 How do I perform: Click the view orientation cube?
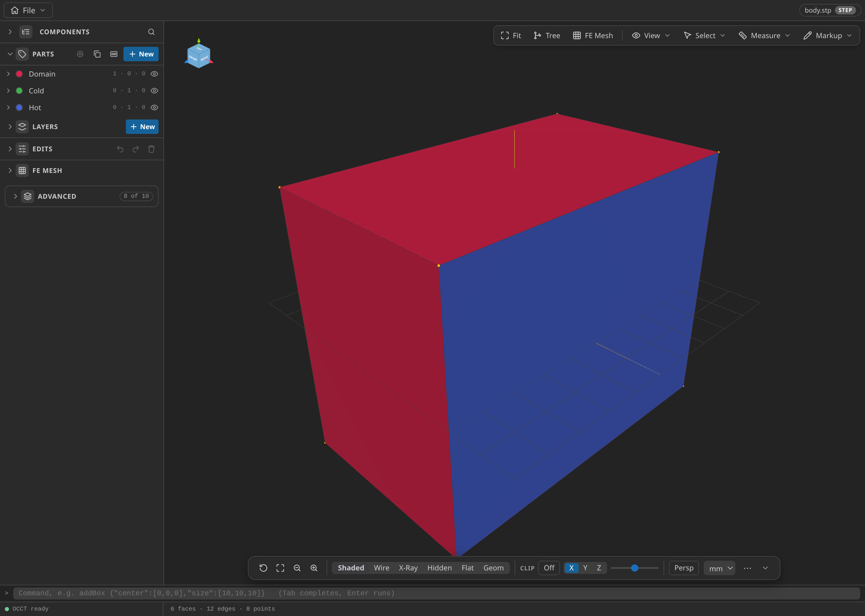click(199, 55)
